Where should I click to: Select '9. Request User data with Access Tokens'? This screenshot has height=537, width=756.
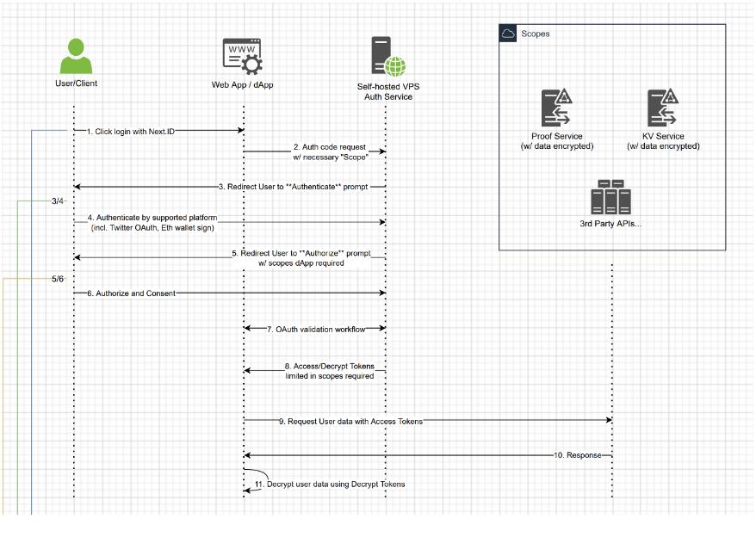point(350,421)
